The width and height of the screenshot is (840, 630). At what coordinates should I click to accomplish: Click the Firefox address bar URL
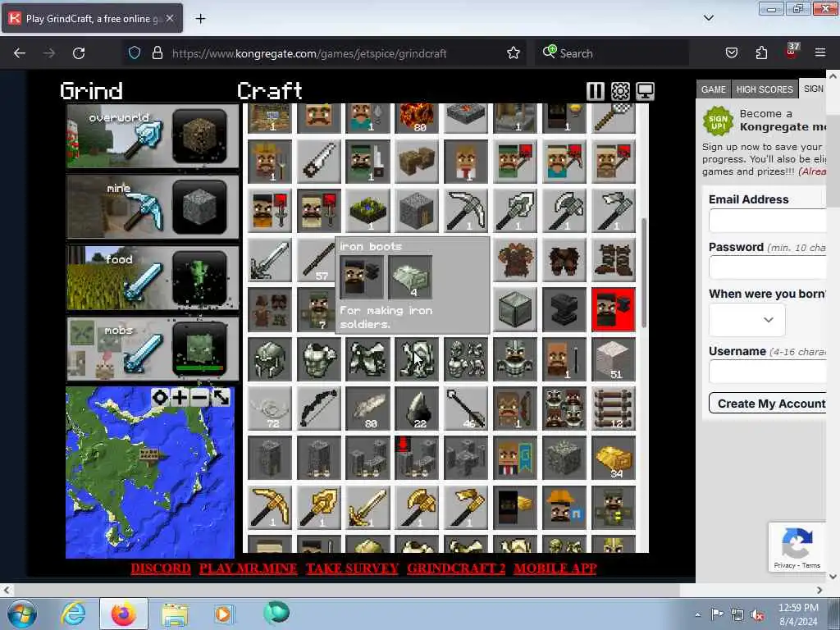[x=309, y=53]
